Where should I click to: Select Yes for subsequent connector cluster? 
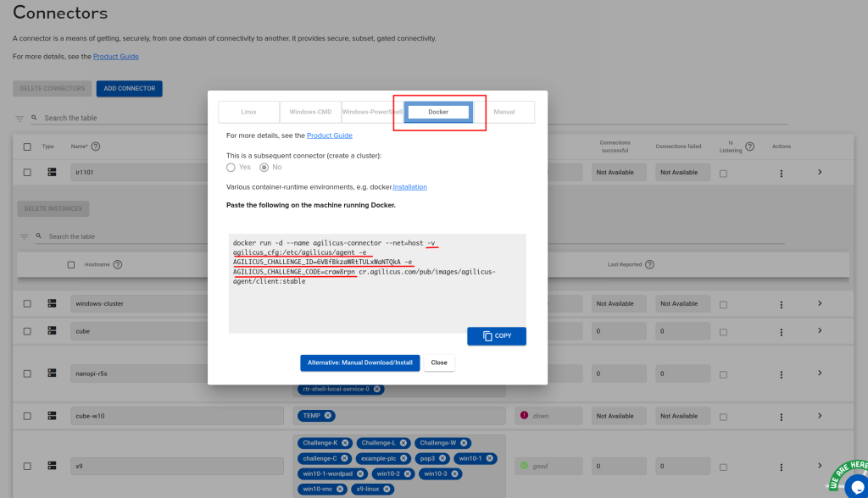(230, 167)
